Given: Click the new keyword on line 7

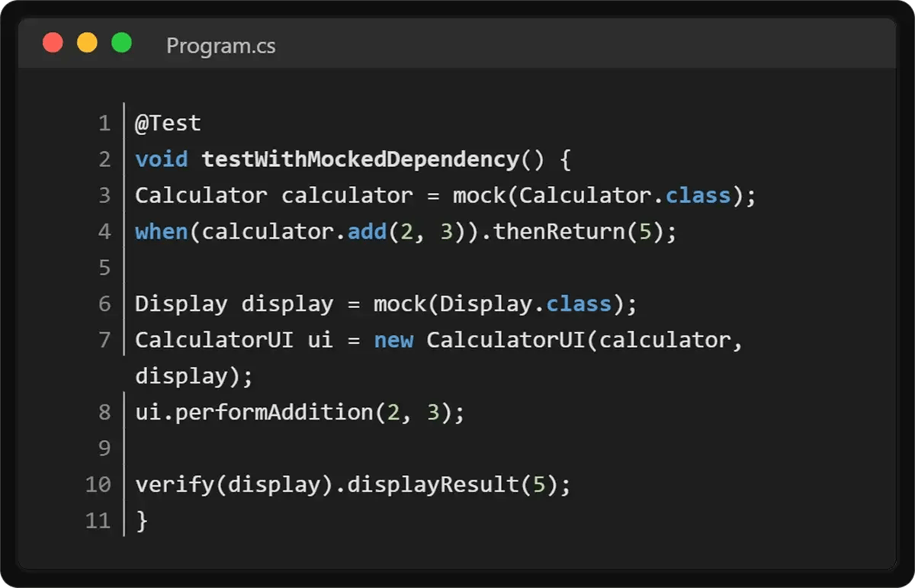Looking at the screenshot, I should 393,340.
